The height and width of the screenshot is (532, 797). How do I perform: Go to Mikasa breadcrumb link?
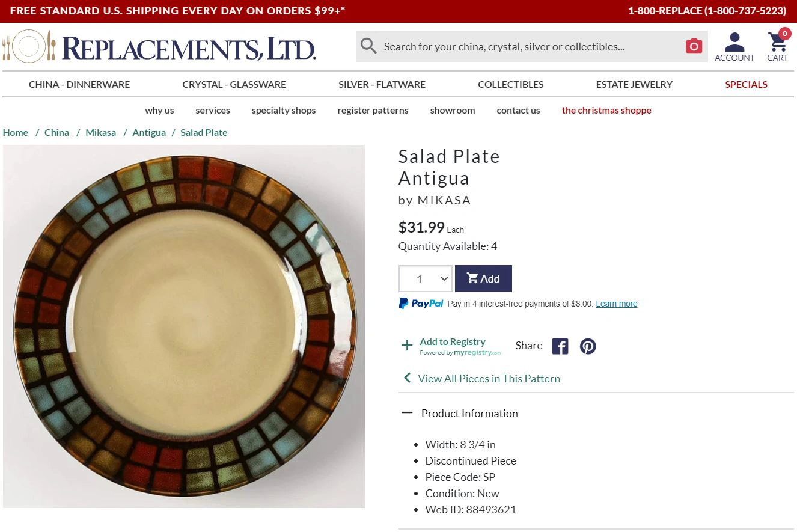[101, 132]
